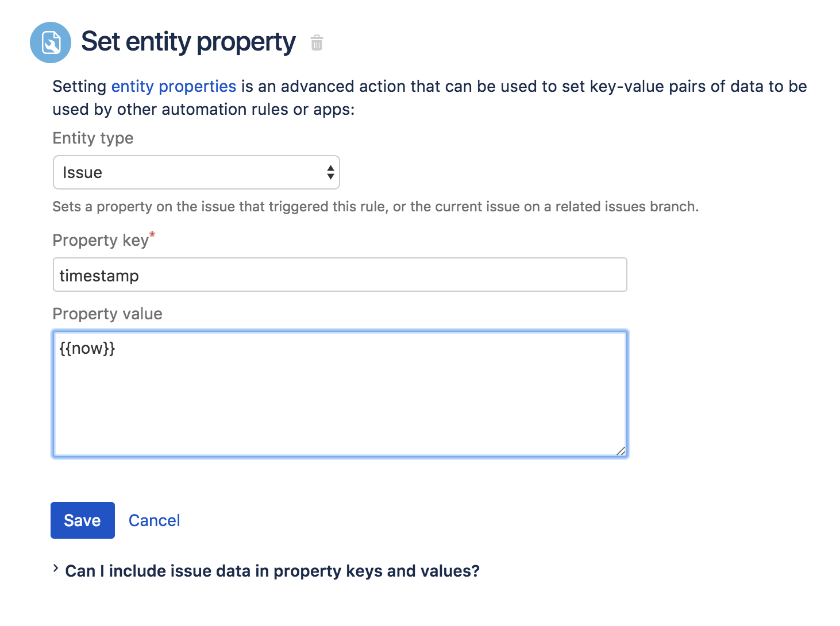The width and height of the screenshot is (840, 626).
Task: Delete the action using the trash icon
Action: [317, 43]
